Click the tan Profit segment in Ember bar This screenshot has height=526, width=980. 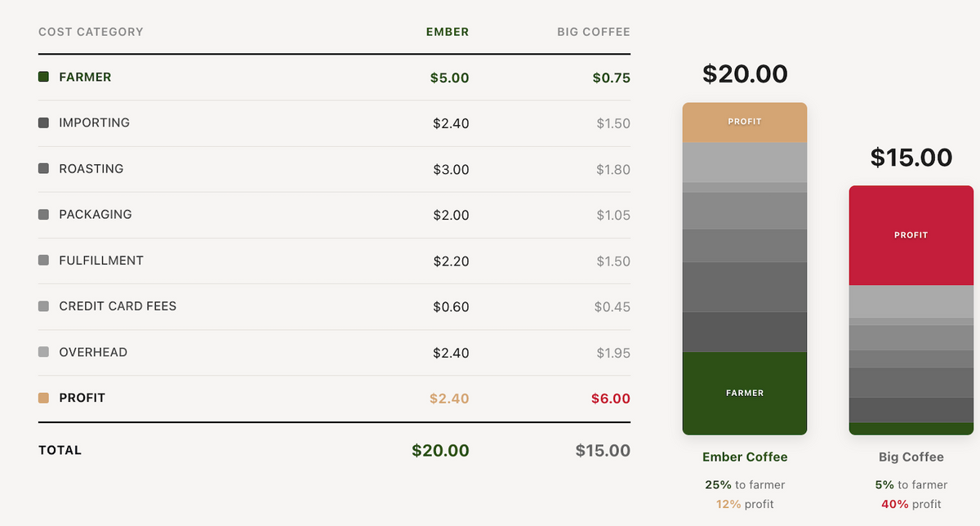point(745,122)
